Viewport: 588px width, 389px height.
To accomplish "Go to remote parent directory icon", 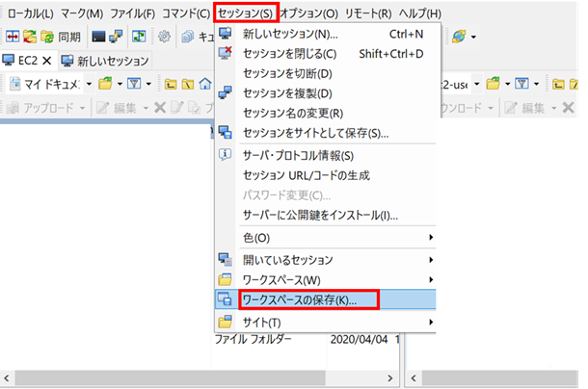I will (x=558, y=84).
